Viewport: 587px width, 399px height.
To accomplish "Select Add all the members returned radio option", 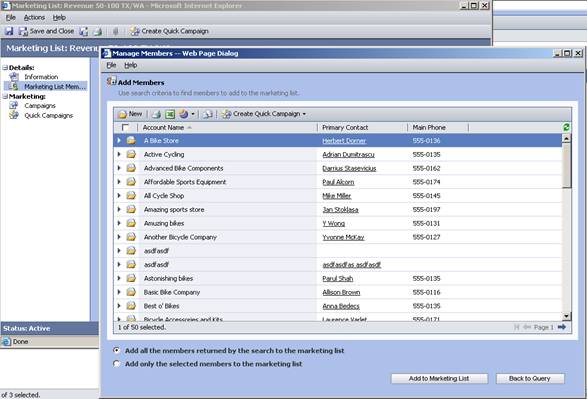I will (x=116, y=351).
